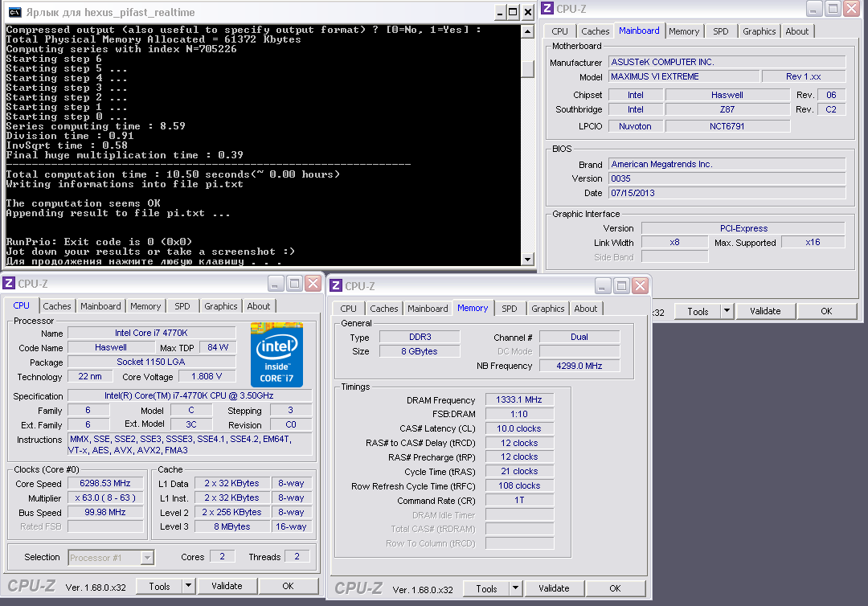Switch to Caches tab in CPU window

point(57,306)
